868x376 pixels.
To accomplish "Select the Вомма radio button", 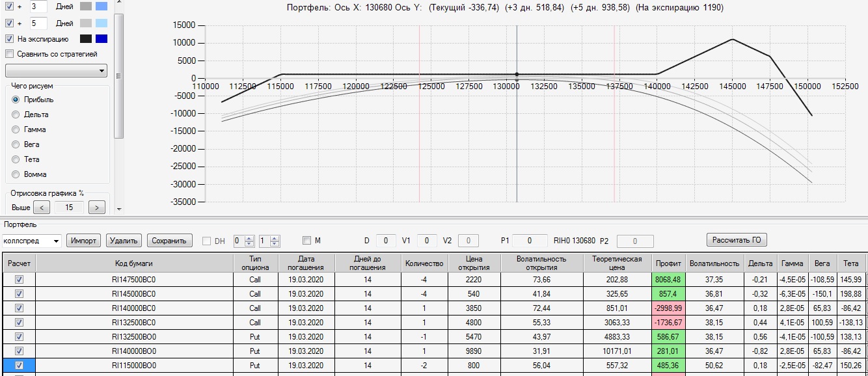I will (x=16, y=174).
